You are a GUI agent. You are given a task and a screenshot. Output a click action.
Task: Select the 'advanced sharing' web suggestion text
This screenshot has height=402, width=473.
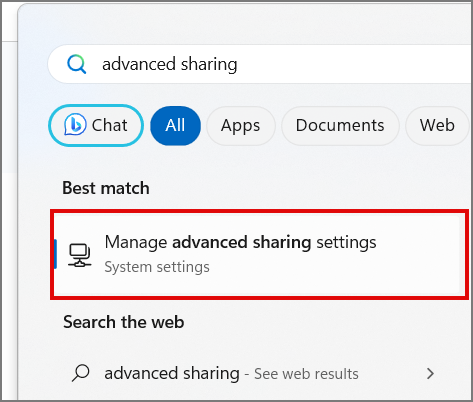[x=172, y=373]
